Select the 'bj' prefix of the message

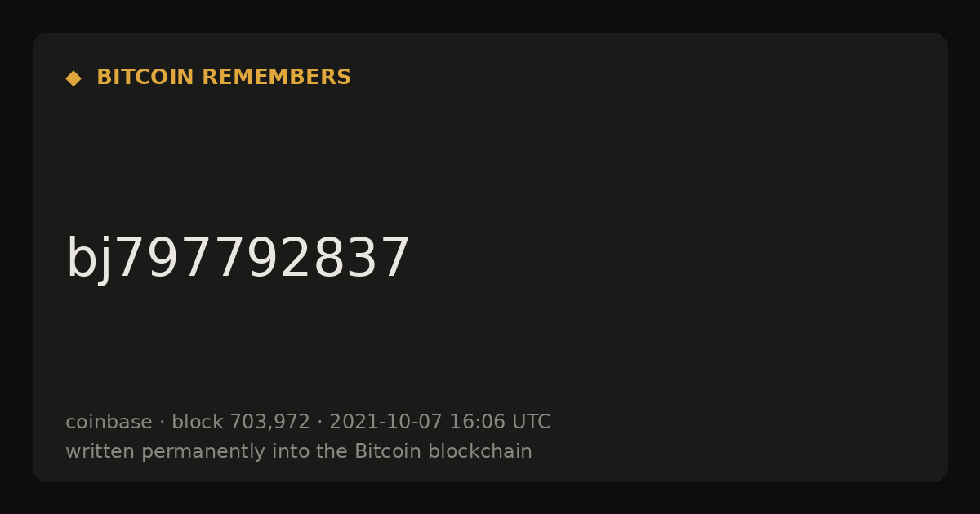[88, 259]
